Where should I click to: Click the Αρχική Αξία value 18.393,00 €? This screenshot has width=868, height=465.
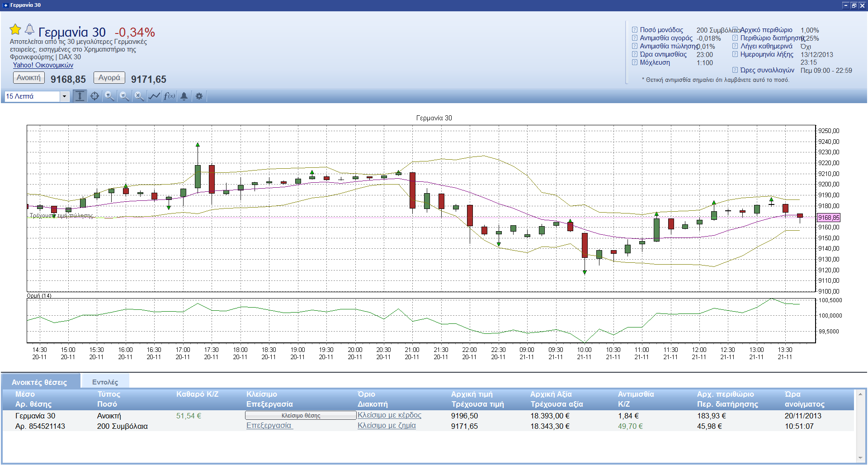pyautogui.click(x=550, y=416)
